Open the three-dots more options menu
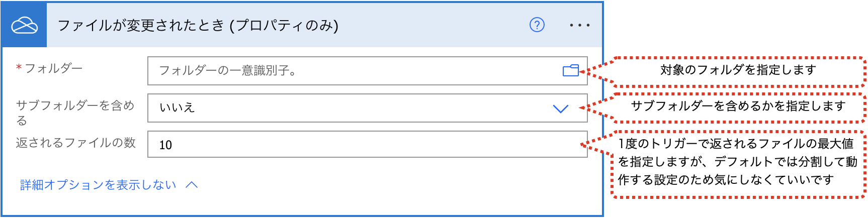The height and width of the screenshot is (219, 868). click(x=580, y=25)
